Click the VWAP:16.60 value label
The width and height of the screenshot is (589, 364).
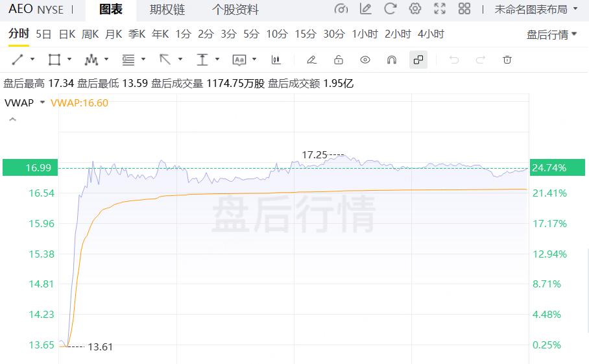(x=79, y=103)
